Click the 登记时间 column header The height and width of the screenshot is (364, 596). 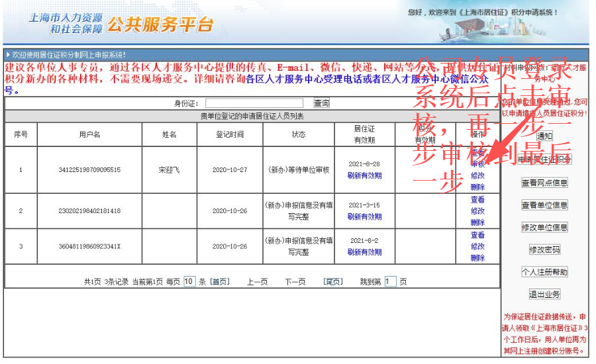[x=230, y=134]
